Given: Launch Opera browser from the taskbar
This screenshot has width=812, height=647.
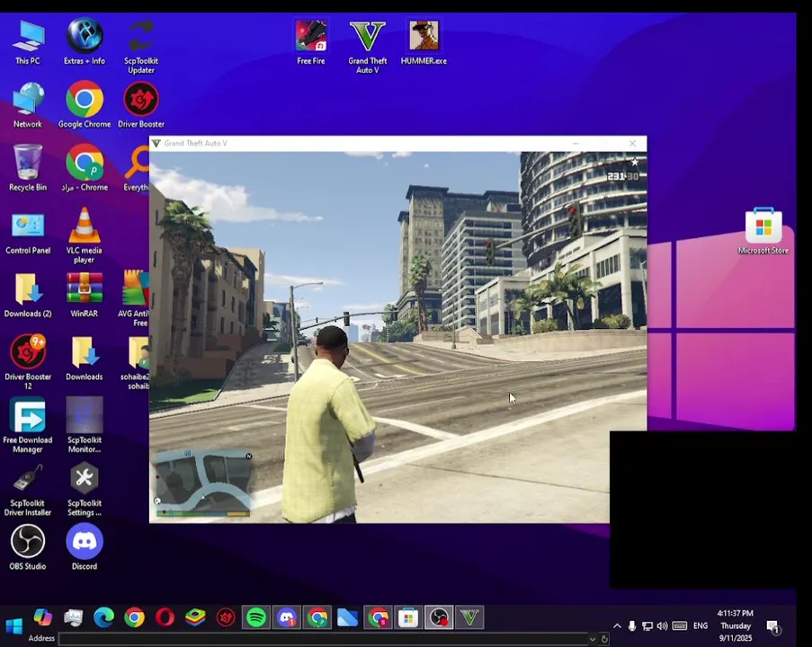Looking at the screenshot, I should (x=165, y=617).
